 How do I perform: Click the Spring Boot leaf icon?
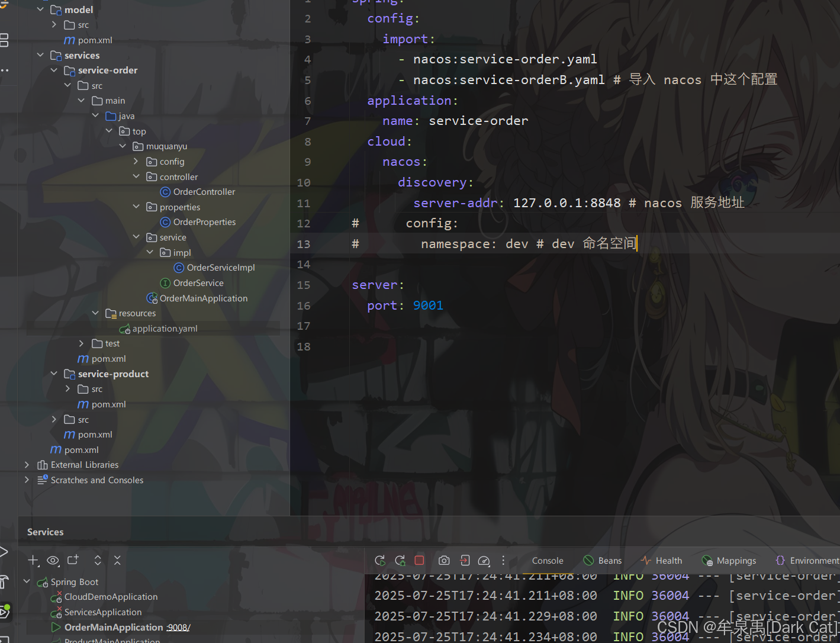click(43, 582)
